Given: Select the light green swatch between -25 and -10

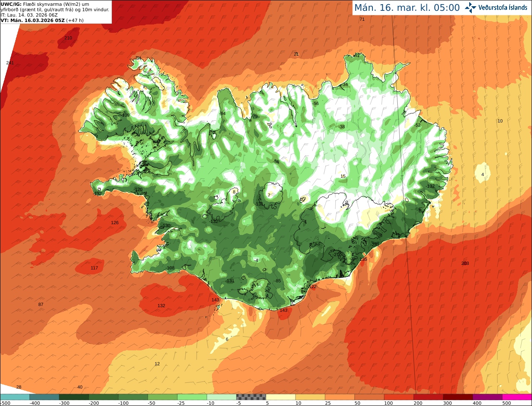Looking at the screenshot, I should pyautogui.click(x=192, y=397).
